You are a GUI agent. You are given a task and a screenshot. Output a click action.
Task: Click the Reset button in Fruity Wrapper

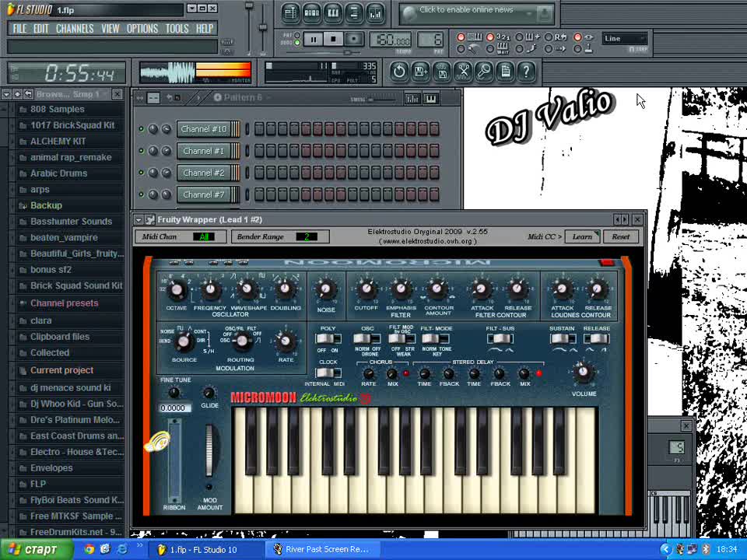(x=621, y=236)
